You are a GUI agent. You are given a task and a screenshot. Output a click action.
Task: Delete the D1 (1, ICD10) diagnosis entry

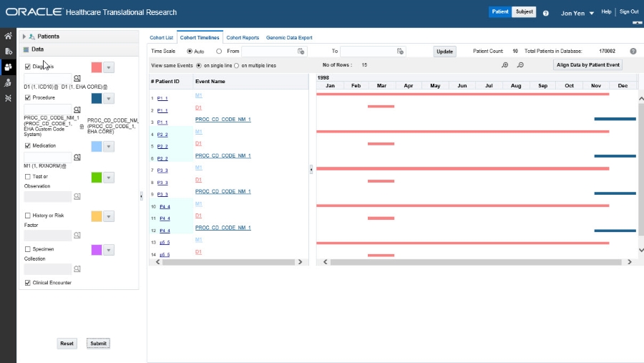(57, 87)
